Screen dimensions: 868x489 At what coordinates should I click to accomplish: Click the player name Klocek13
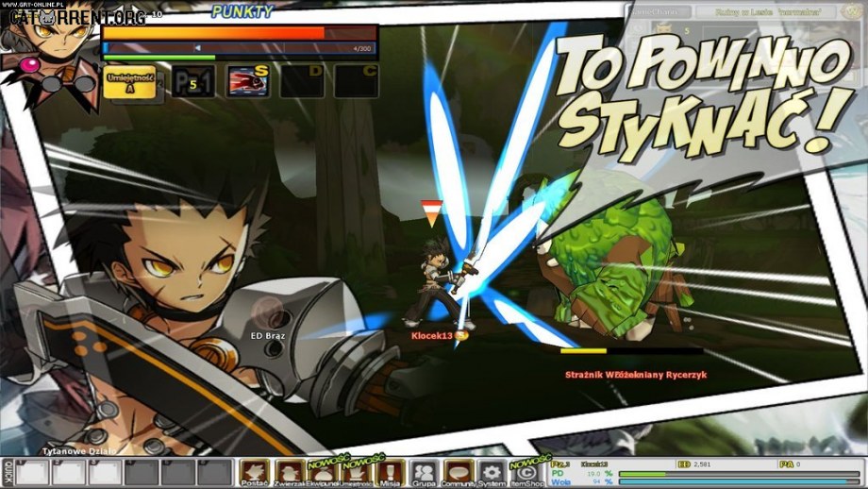(432, 336)
